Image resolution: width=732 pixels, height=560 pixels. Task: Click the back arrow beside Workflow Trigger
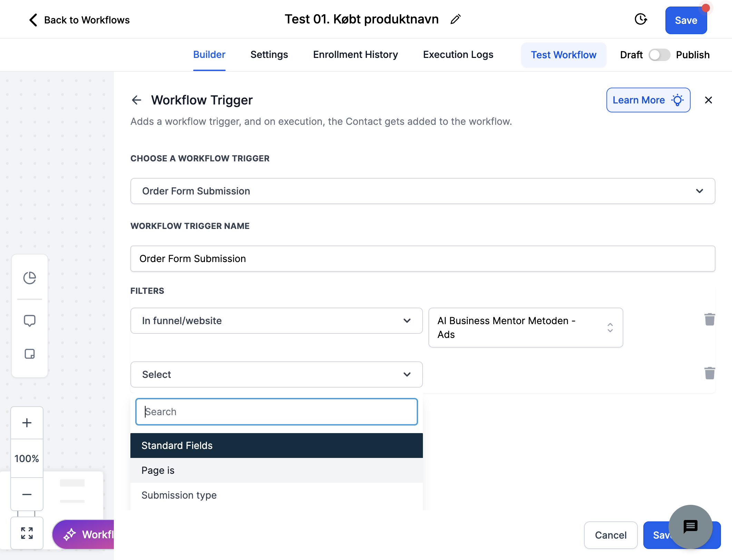(137, 100)
